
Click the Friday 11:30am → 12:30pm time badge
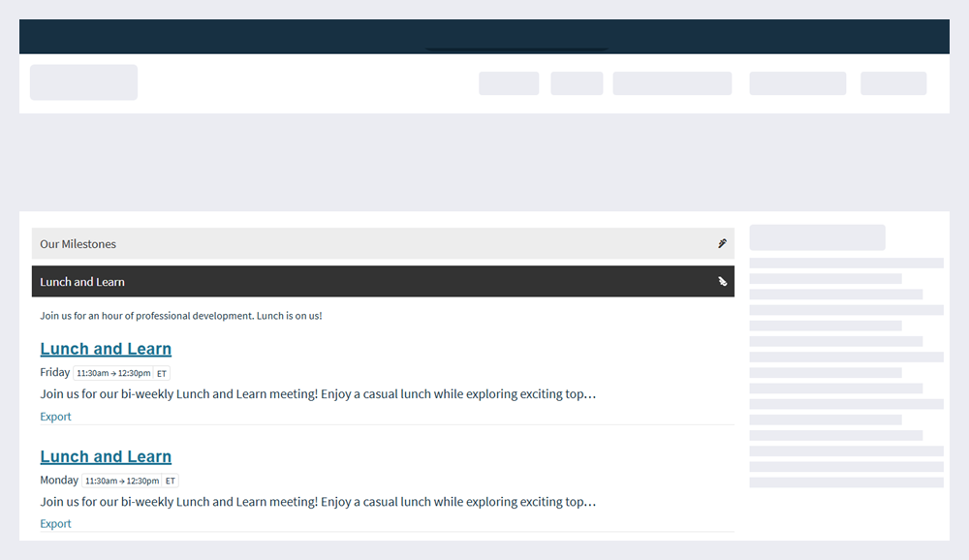tap(113, 373)
